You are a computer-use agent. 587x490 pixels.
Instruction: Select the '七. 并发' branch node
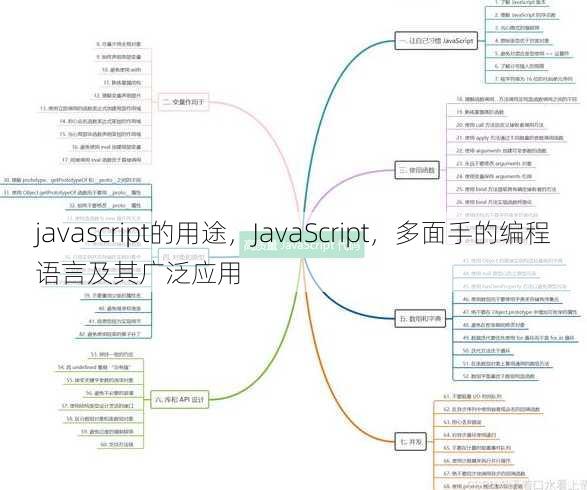tap(411, 442)
